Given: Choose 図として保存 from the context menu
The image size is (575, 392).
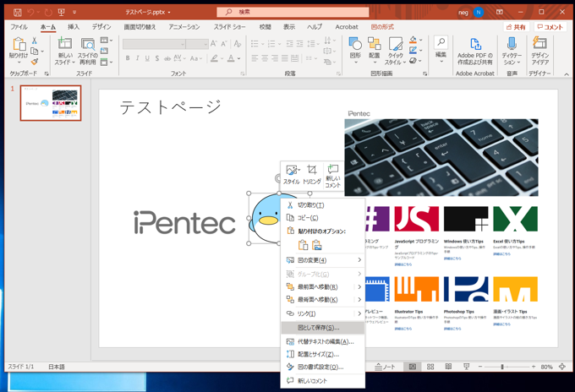Looking at the screenshot, I should point(318,328).
